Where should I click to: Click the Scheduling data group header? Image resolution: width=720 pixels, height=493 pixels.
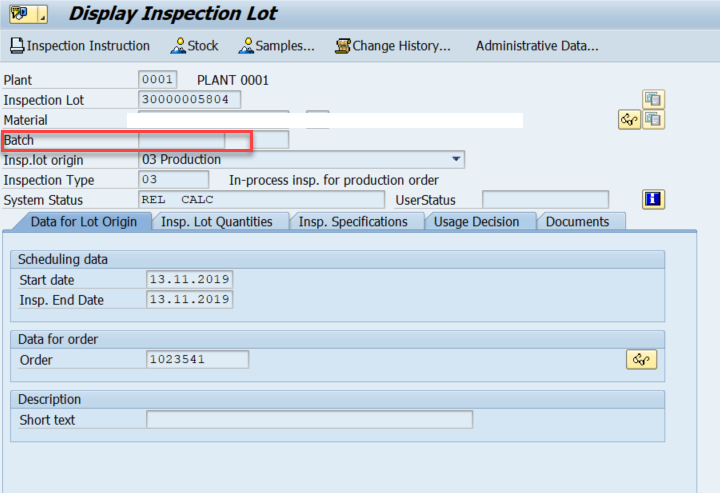pos(338,259)
